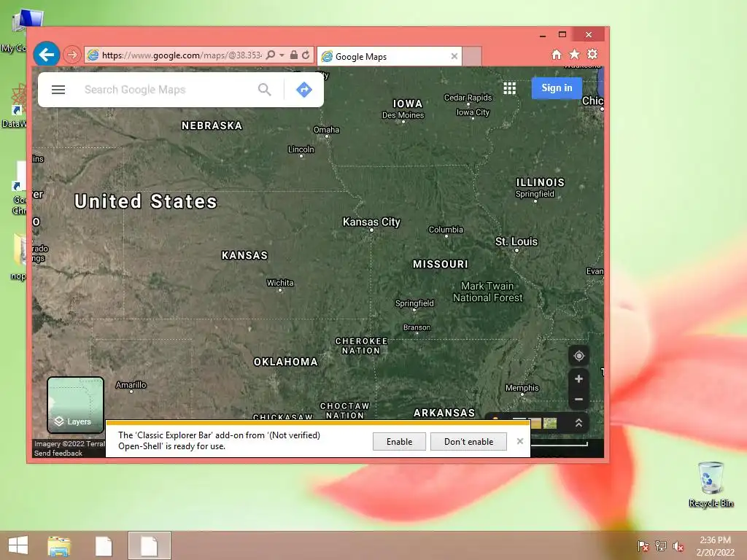Refresh the page with the reload icon
Image resolution: width=747 pixels, height=560 pixels.
click(x=306, y=55)
